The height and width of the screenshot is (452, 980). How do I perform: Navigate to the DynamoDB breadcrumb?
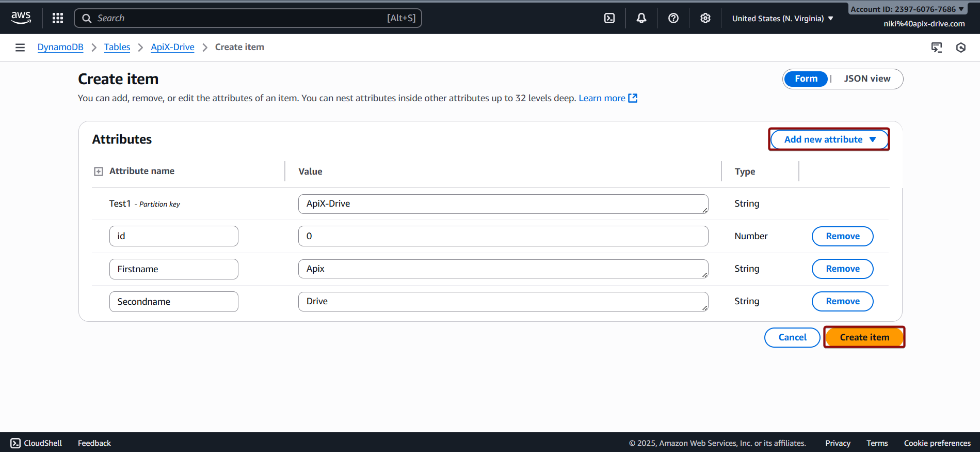click(x=60, y=47)
